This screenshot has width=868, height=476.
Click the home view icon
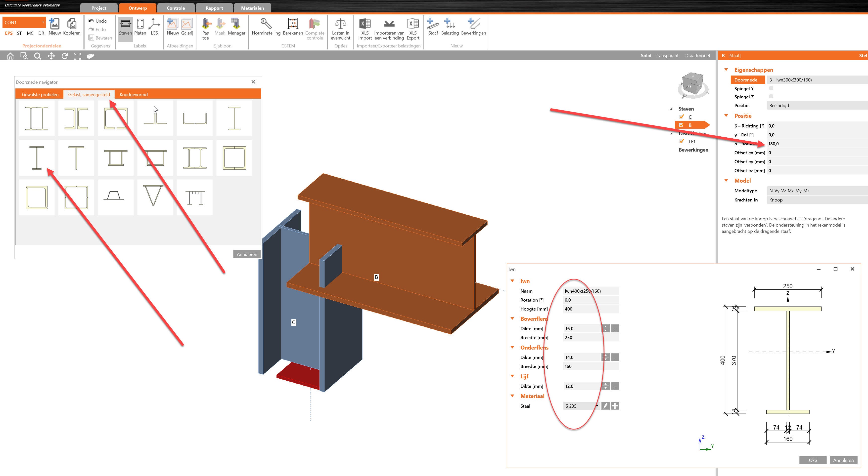(x=10, y=56)
